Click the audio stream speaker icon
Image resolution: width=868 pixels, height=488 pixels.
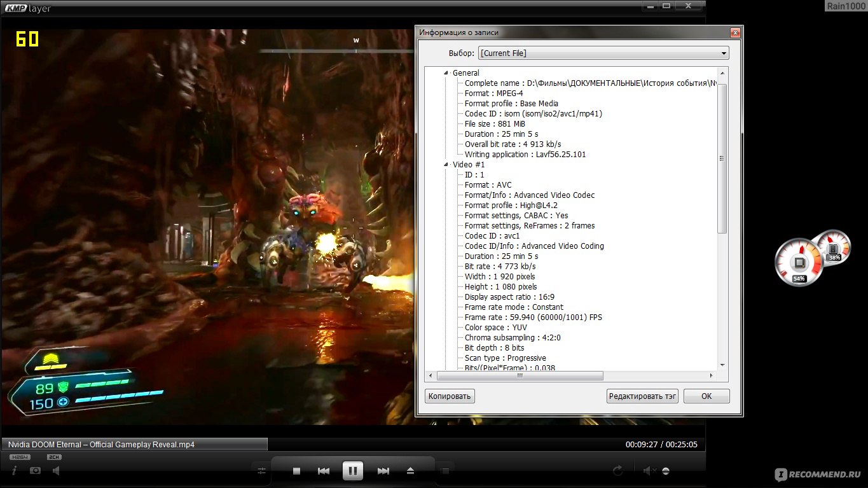(x=56, y=470)
